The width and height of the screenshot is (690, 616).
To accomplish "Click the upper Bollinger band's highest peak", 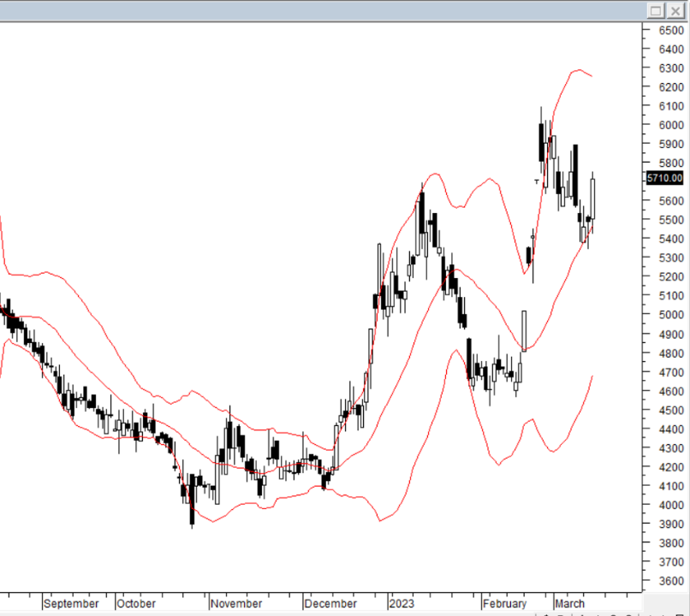I will pyautogui.click(x=579, y=70).
